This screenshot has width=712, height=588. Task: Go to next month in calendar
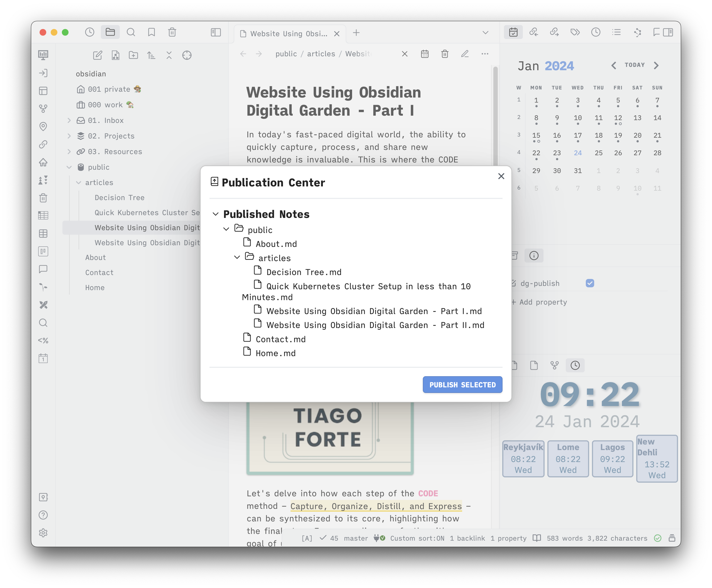[x=656, y=65]
